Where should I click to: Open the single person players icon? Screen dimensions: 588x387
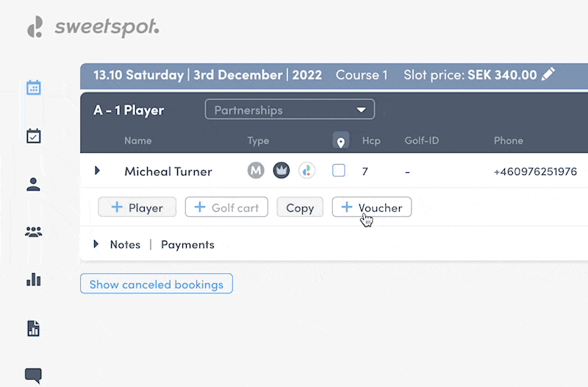pos(33,185)
